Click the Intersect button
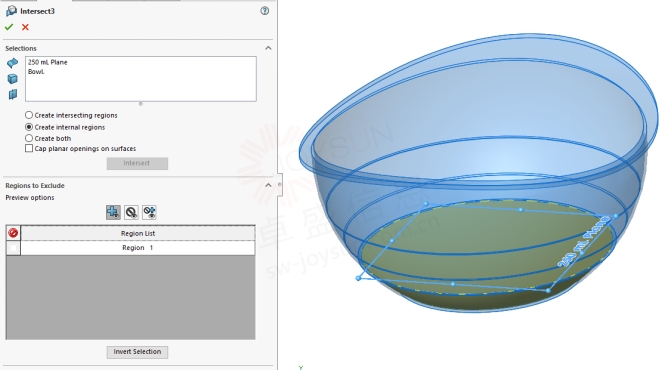Screen dimensions: 669x370 [x=137, y=163]
